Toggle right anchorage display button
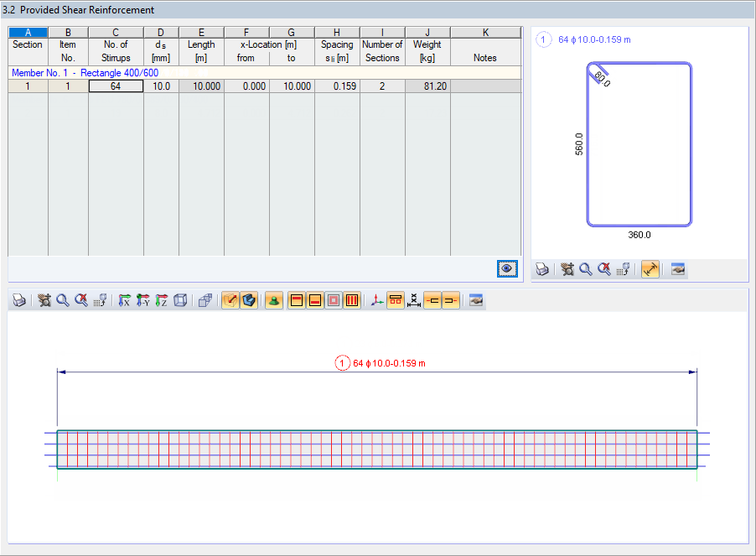Image resolution: width=756 pixels, height=556 pixels. (x=451, y=300)
